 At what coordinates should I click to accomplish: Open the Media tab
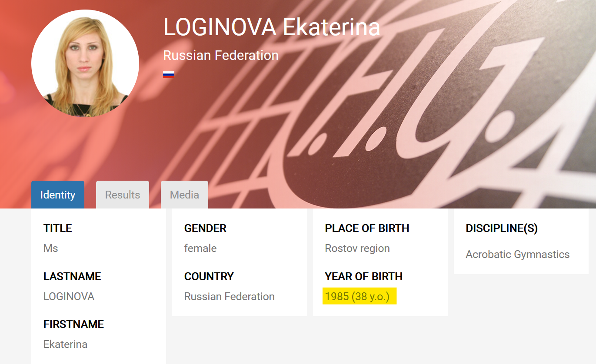pos(184,195)
